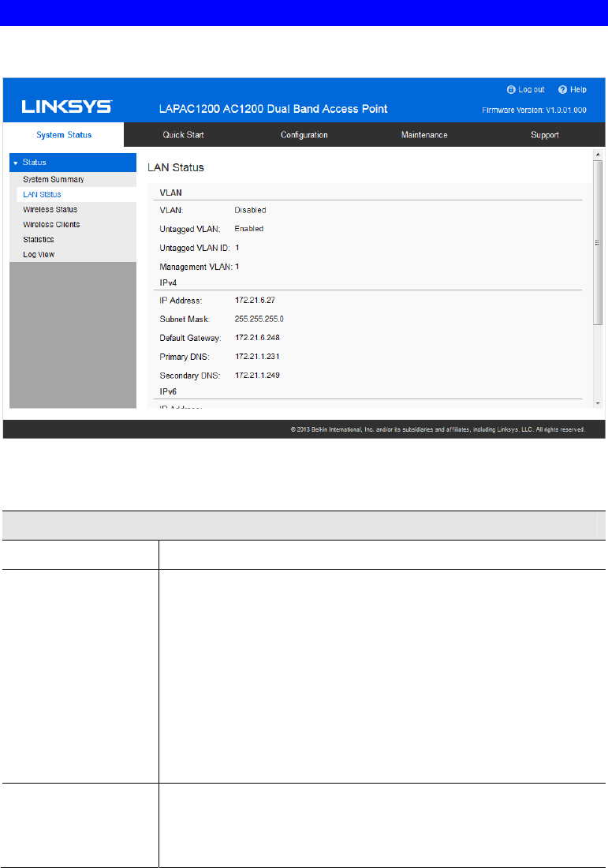Click the Subnet Mask value 255.255.255.0
The image size is (608, 868).
(x=259, y=319)
